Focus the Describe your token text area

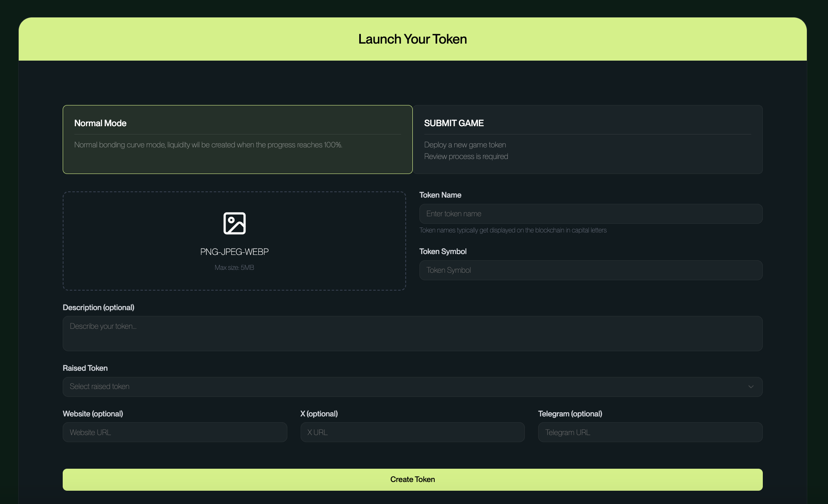tap(412, 333)
